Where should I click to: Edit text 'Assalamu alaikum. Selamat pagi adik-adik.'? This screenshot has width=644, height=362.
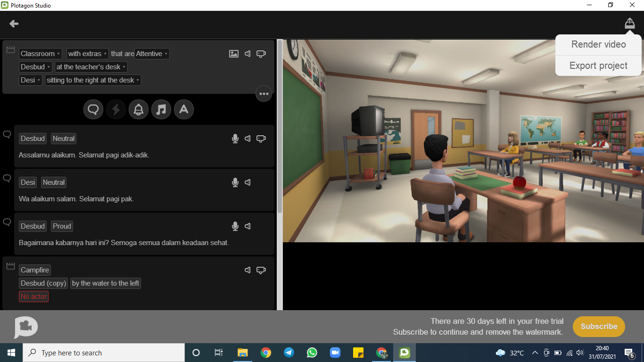coord(84,155)
